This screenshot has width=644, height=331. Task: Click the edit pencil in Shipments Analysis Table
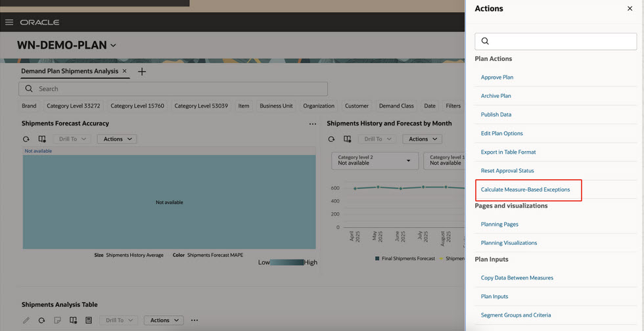pos(26,320)
